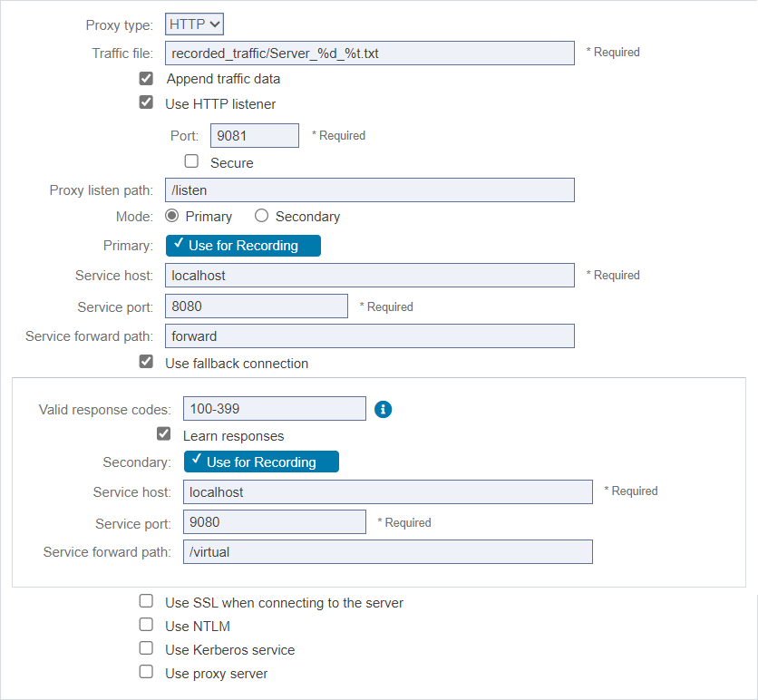This screenshot has width=758, height=700.
Task: Enable the Use Kerberos service checkbox
Action: pyautogui.click(x=146, y=647)
